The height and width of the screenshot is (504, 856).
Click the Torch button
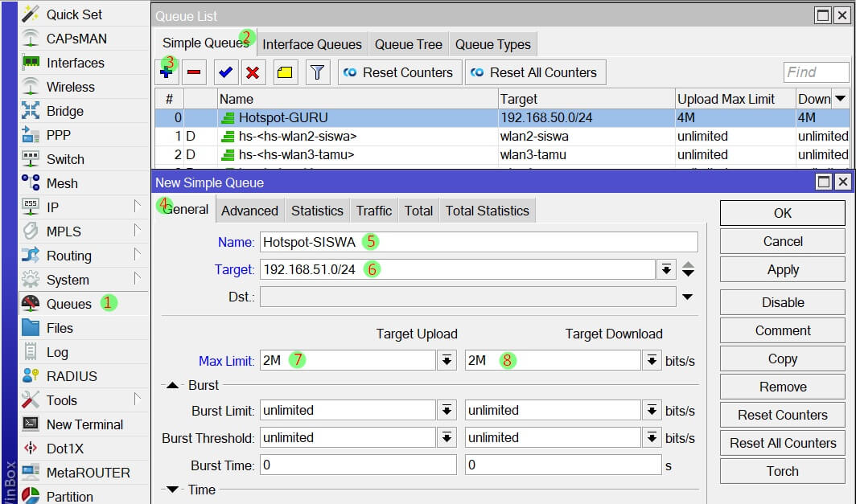tap(782, 471)
